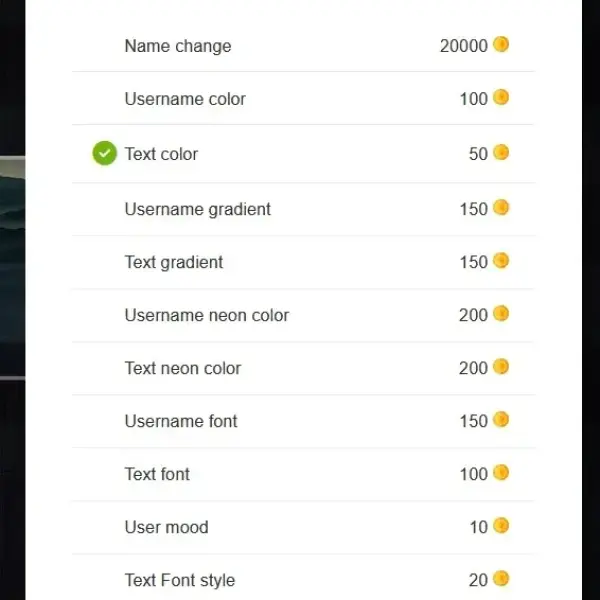Pick the Text neon color option

click(x=303, y=368)
